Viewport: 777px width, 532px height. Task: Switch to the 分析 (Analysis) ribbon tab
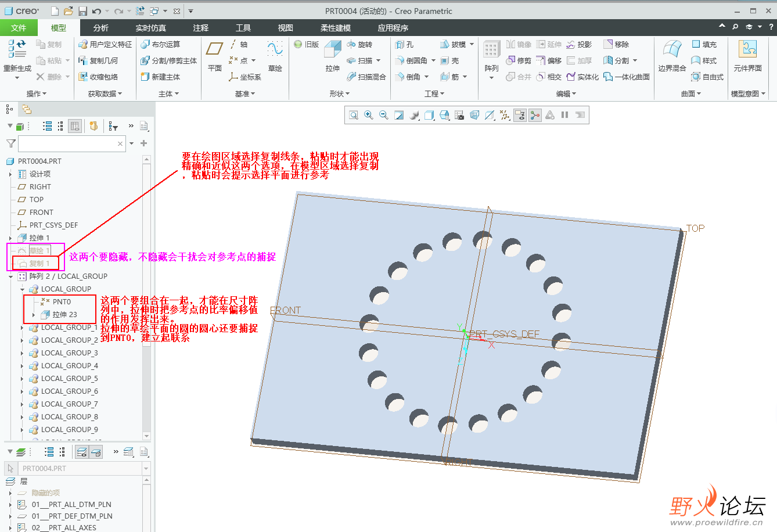click(x=101, y=27)
